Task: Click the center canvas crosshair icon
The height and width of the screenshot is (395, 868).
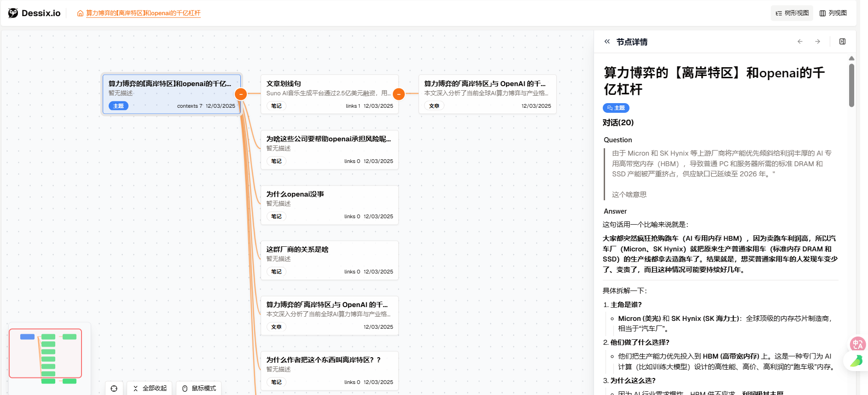Action: pos(114,388)
